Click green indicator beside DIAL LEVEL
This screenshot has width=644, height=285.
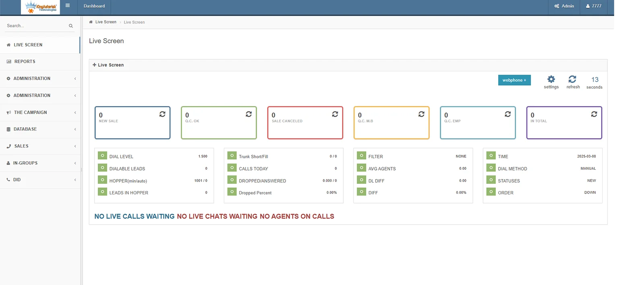click(102, 156)
